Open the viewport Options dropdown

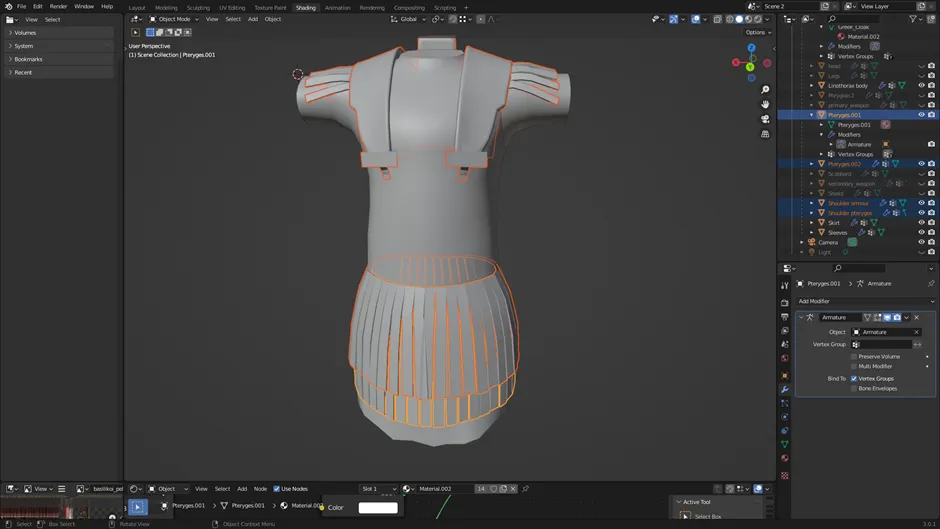point(758,32)
